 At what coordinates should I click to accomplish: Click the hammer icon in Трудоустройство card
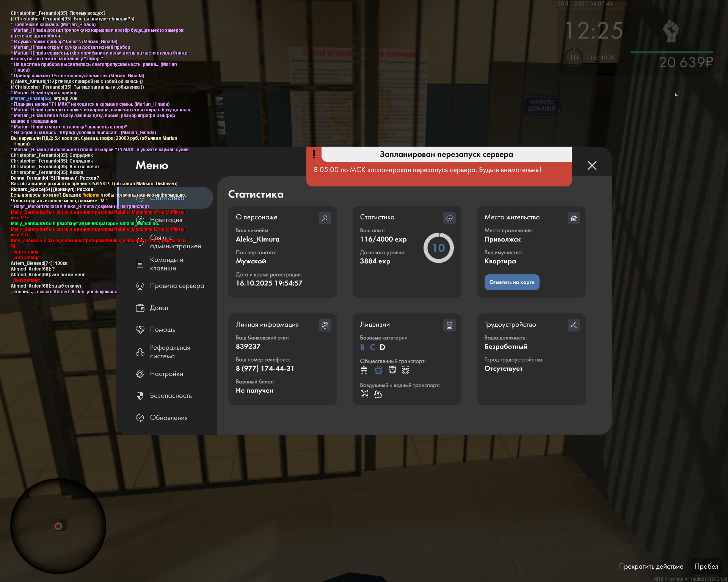(x=574, y=325)
